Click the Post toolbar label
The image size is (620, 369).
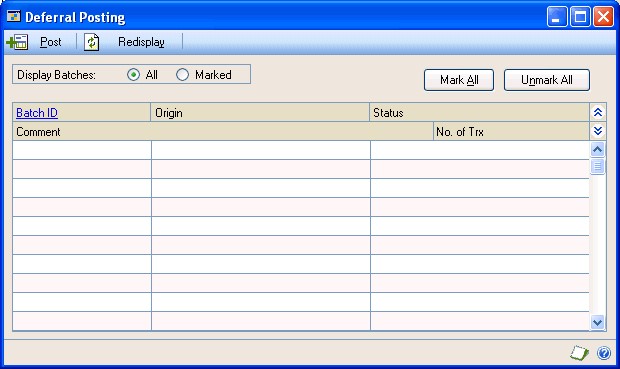pos(51,42)
